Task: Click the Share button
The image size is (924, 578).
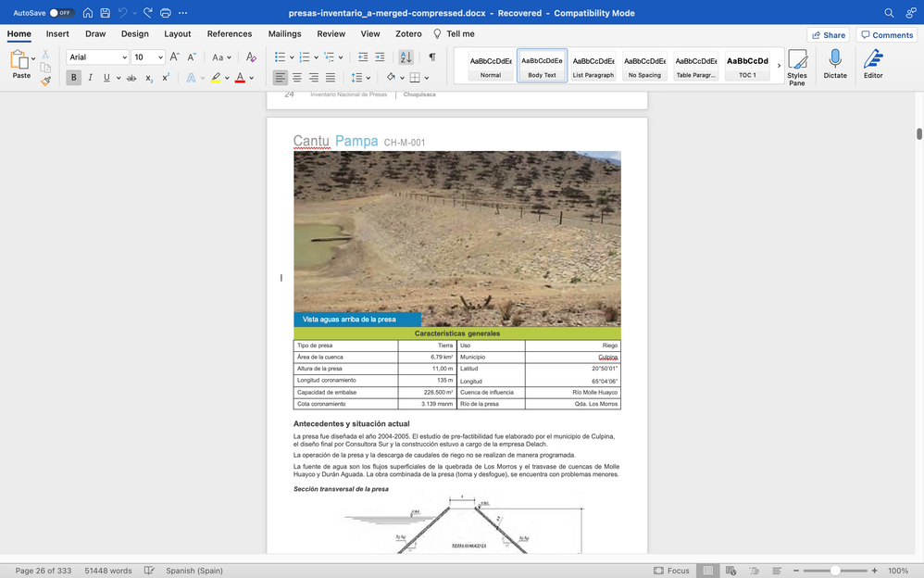Action: pos(829,35)
